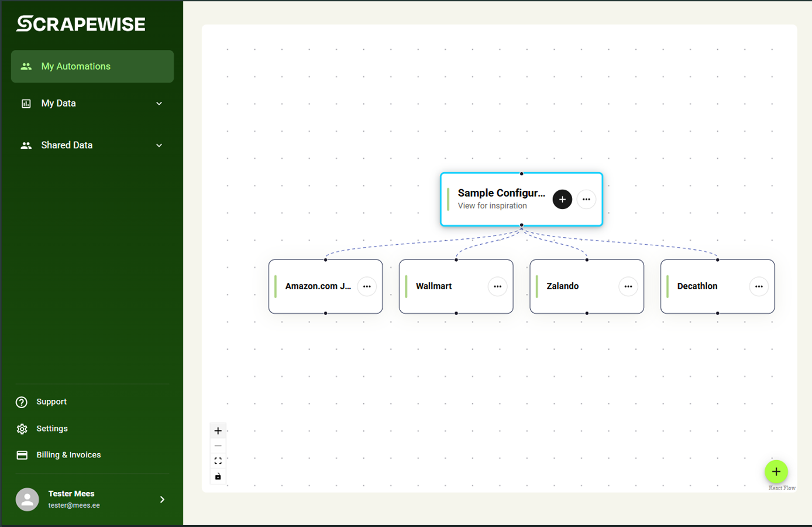This screenshot has width=812, height=527.
Task: Select the My Automations sidebar icon
Action: coord(26,66)
